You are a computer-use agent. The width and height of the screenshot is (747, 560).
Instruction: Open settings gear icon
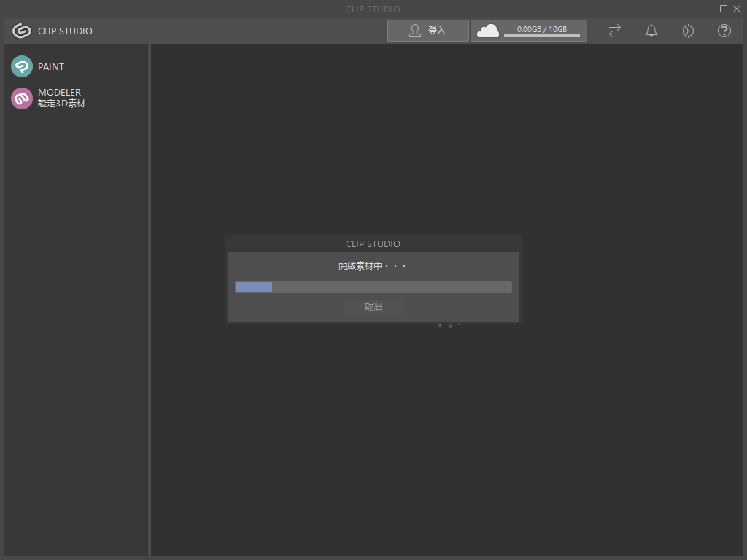(688, 31)
